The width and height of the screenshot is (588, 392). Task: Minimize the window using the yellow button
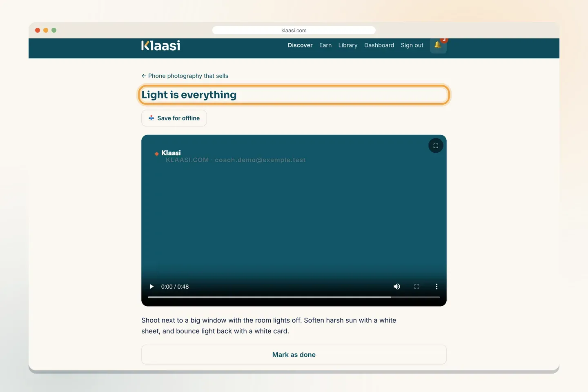46,30
